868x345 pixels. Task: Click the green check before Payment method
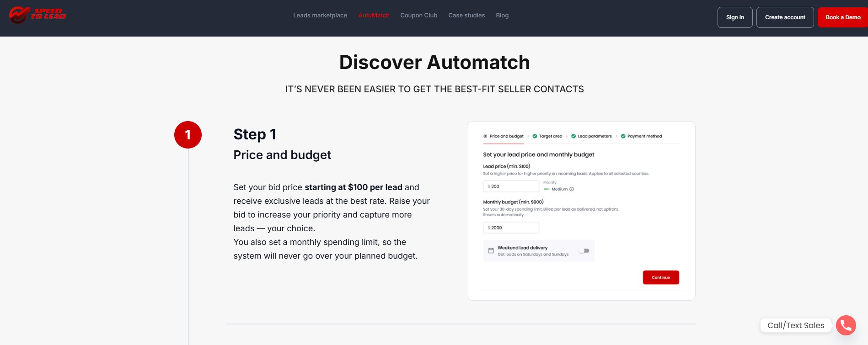[623, 136]
